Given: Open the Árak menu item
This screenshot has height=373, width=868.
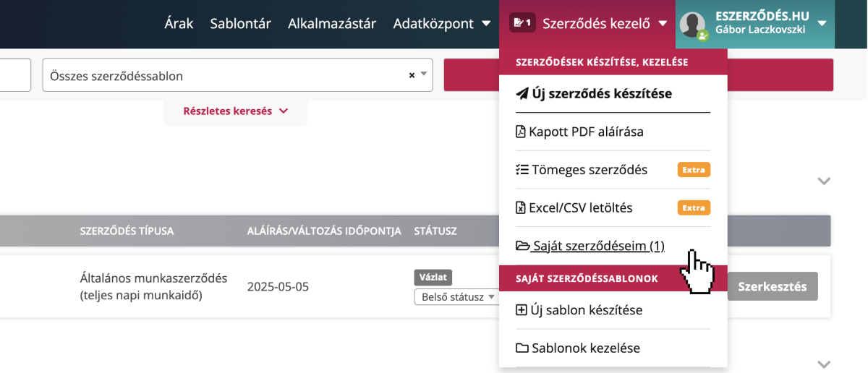Looking at the screenshot, I should (179, 24).
